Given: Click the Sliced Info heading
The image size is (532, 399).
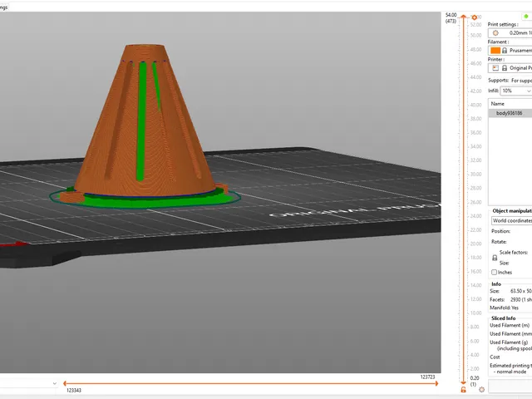Looking at the screenshot, I should (x=504, y=318).
